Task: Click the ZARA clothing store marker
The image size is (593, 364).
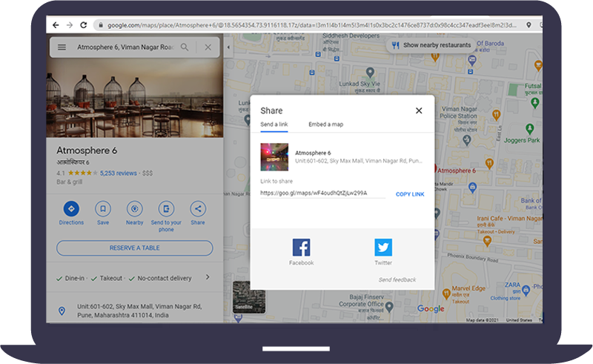Action: point(526,291)
